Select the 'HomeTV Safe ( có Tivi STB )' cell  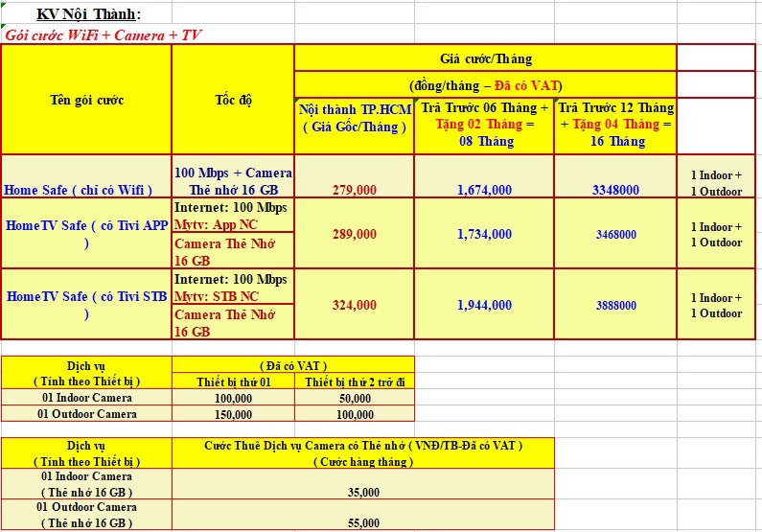coord(86,304)
